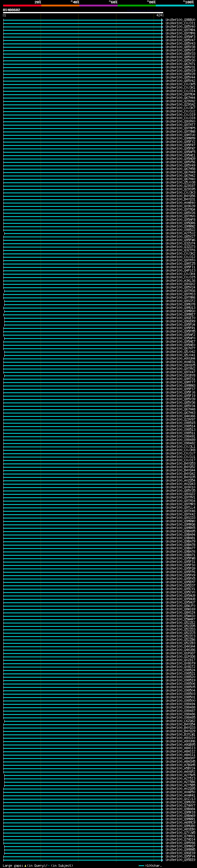197x868 pixels.
Task: Click hit label UniRef100_A6MMC9
Action: click(x=180, y=822)
